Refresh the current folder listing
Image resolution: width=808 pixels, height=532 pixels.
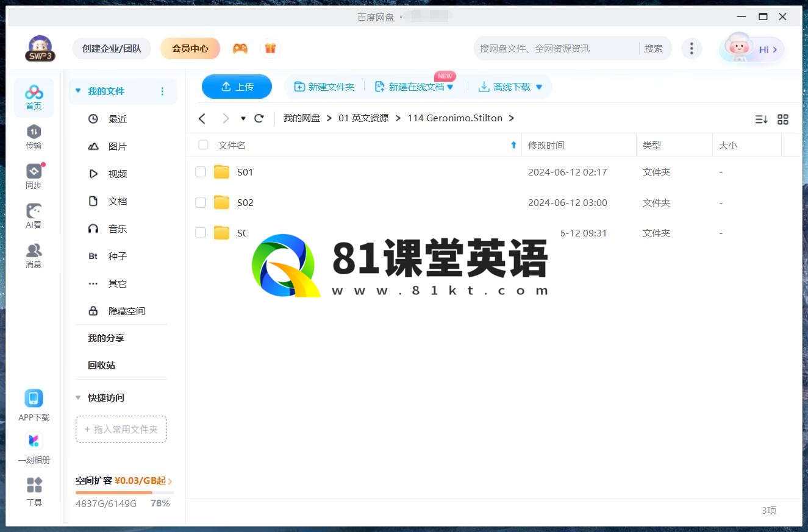[x=259, y=118]
